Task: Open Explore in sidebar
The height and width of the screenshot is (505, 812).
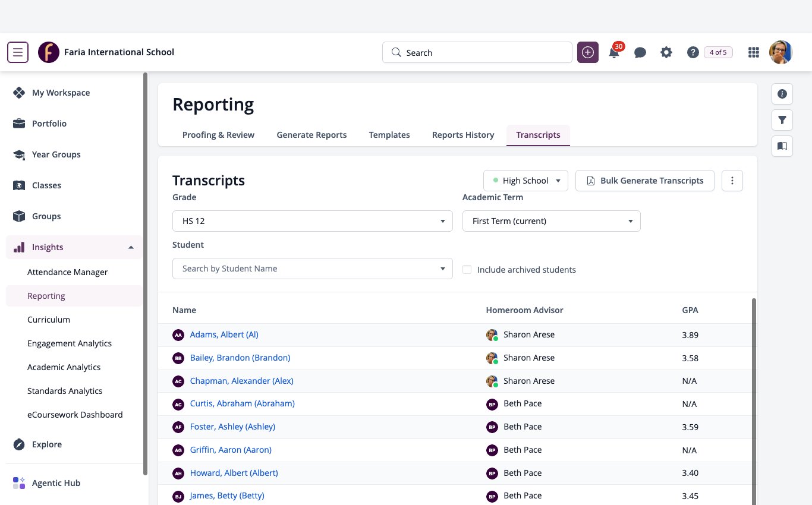Action: coord(74,444)
